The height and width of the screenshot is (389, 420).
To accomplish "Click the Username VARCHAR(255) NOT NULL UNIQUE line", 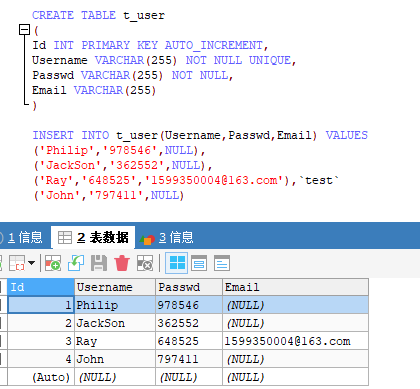I will (x=164, y=60).
